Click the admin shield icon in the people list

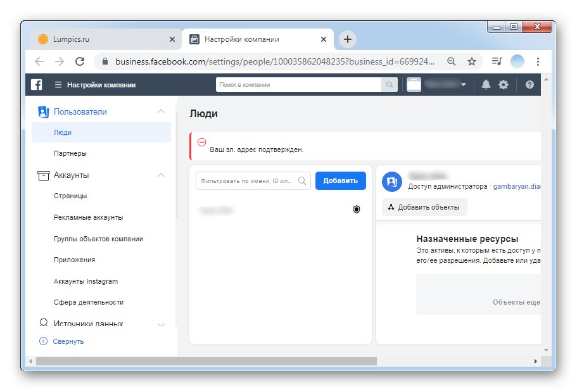pos(356,210)
